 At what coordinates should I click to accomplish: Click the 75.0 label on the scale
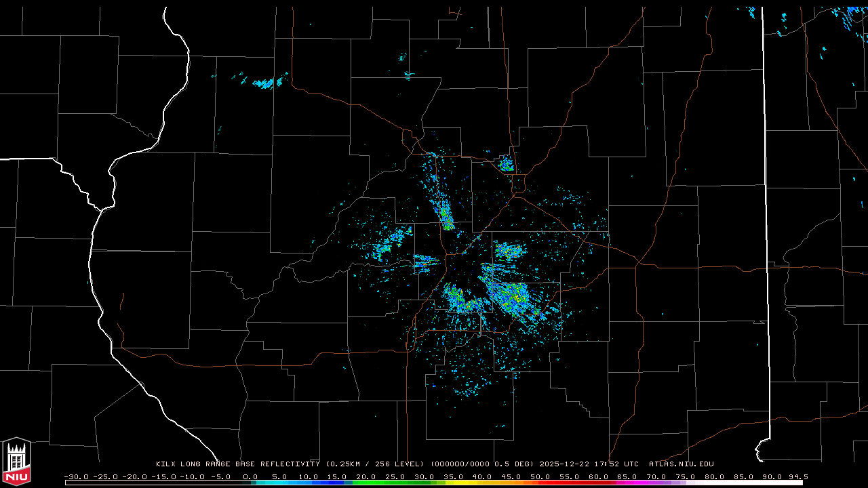click(x=686, y=476)
